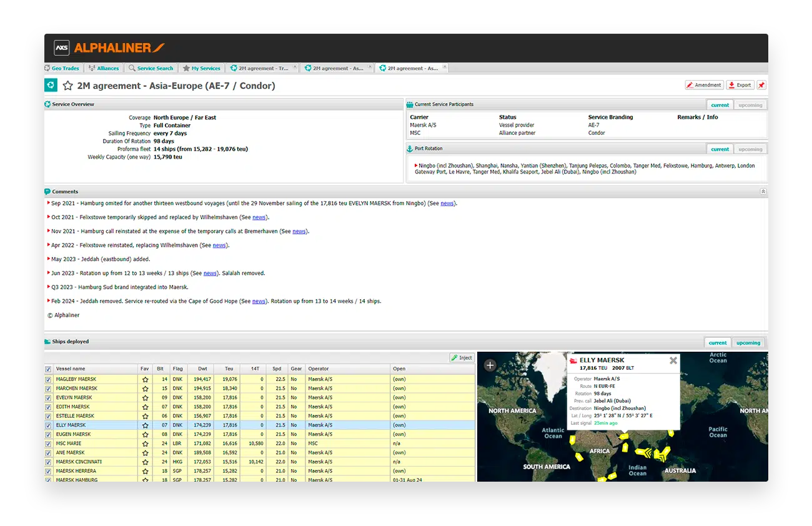Uncheck the ELLY MAERSK row checkbox
The width and height of the screenshot is (812, 526).
(48, 425)
